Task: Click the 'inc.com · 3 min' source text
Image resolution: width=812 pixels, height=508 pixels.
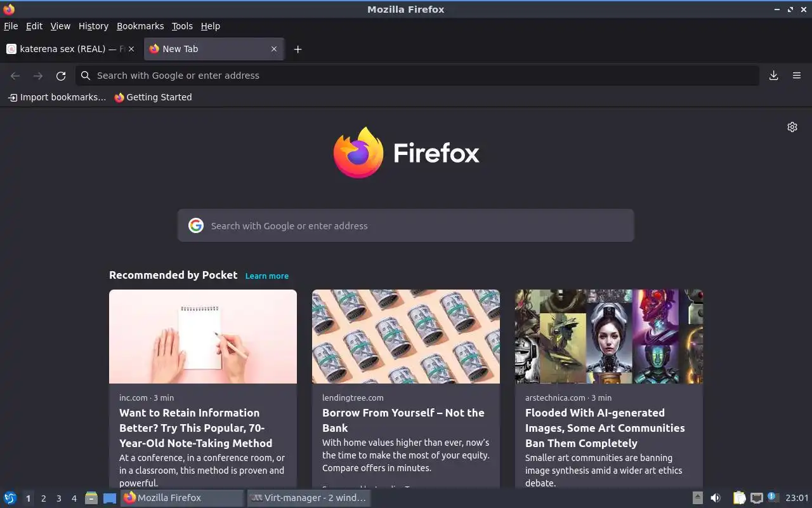Action: (x=147, y=398)
